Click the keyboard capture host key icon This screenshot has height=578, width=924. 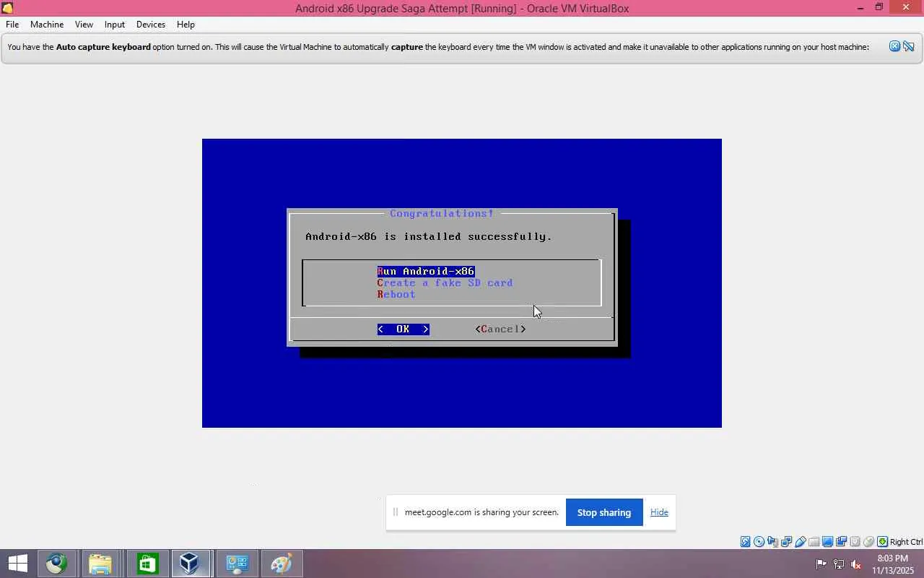[882, 542]
